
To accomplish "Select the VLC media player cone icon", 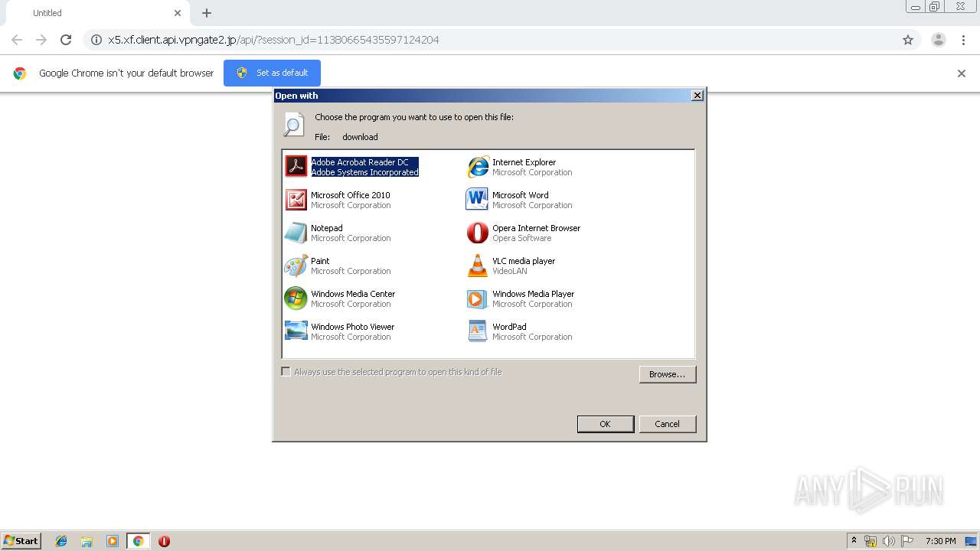I will [477, 265].
